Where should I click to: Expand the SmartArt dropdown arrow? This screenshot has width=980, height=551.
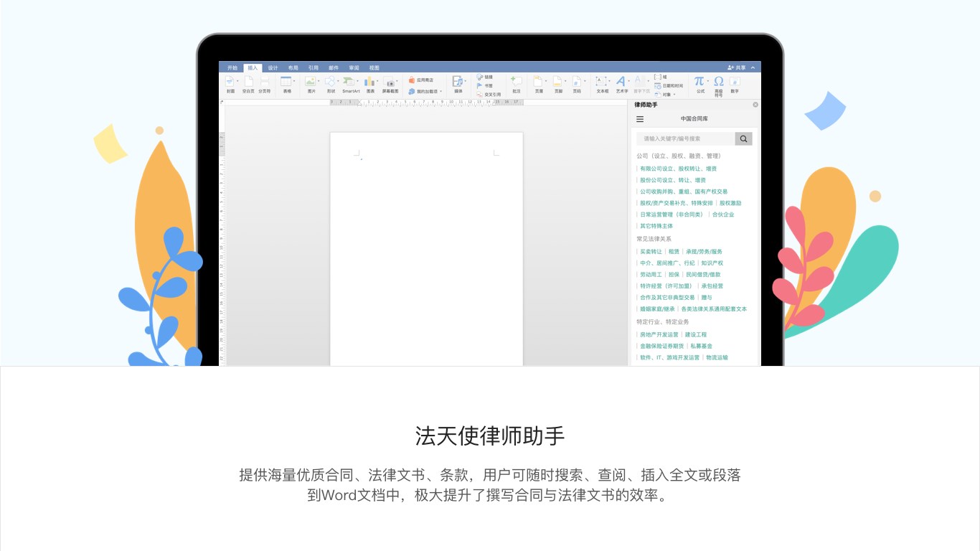(357, 82)
